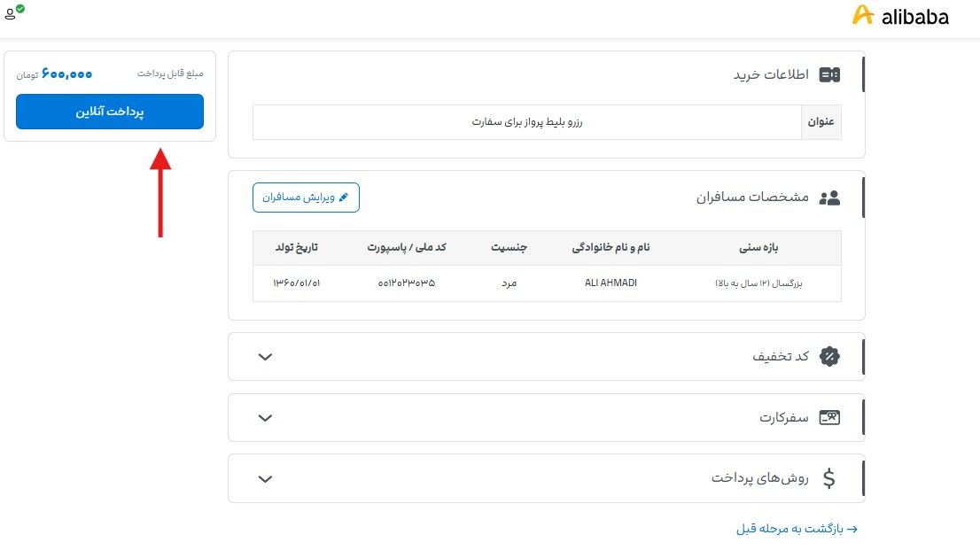The width and height of the screenshot is (980, 558).
Task: Click the online payment (پرداخت آنلاین) button
Action: pos(110,112)
